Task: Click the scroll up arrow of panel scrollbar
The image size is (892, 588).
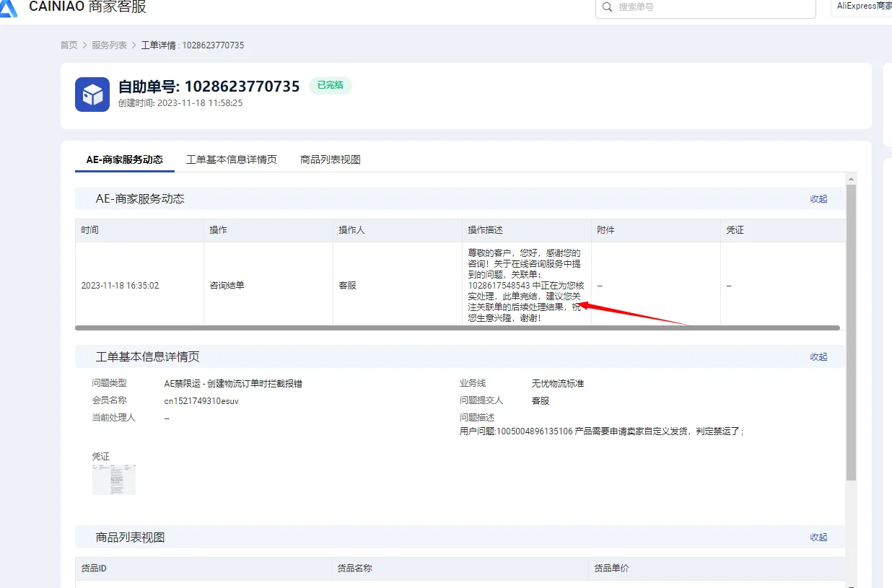Action: [851, 178]
